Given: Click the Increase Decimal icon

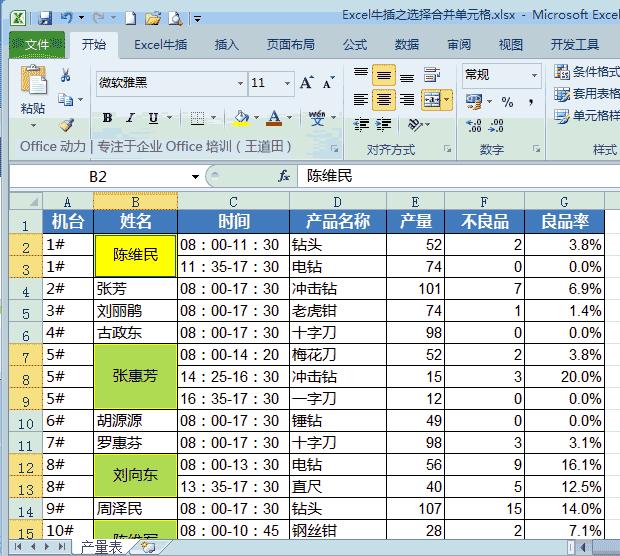Looking at the screenshot, I should tap(473, 125).
